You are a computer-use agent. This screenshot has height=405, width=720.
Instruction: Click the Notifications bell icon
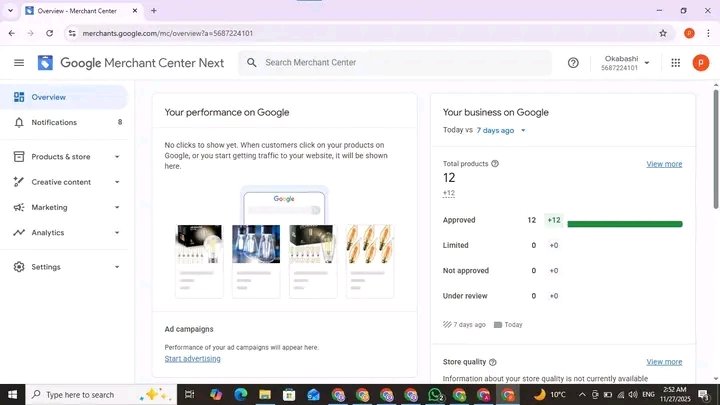pos(19,123)
